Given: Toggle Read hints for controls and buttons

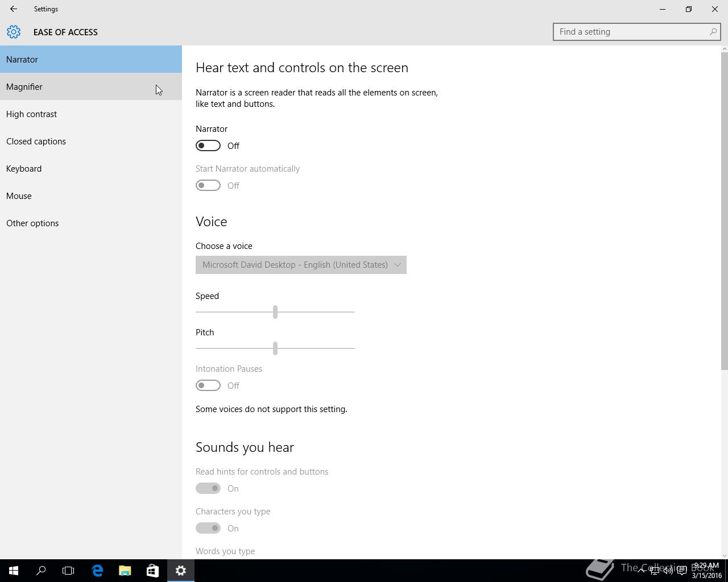Looking at the screenshot, I should tap(208, 488).
